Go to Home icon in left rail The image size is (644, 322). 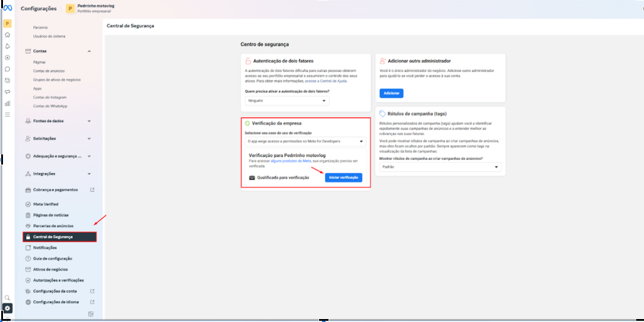coord(7,35)
